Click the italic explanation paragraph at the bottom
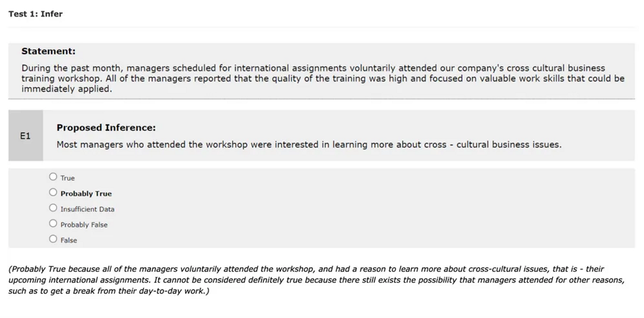The width and height of the screenshot is (644, 318). [x=317, y=280]
